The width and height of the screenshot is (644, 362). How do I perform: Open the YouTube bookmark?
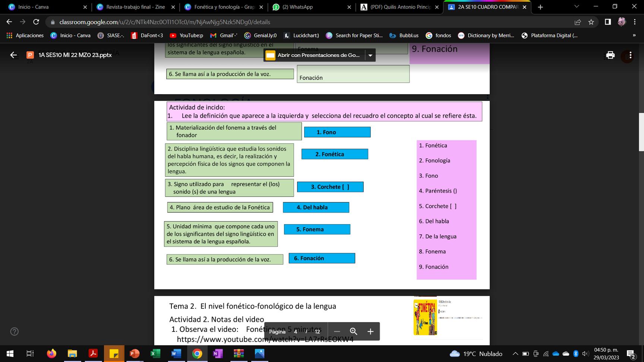pyautogui.click(x=186, y=35)
